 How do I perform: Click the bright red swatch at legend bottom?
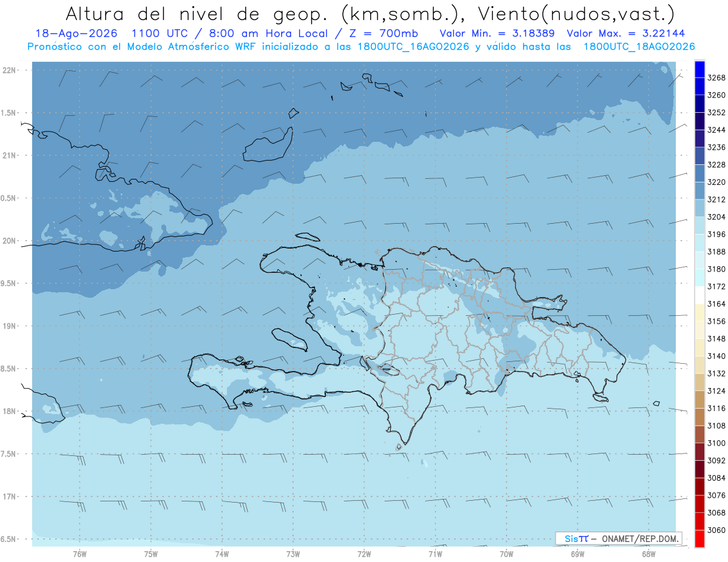(x=699, y=539)
